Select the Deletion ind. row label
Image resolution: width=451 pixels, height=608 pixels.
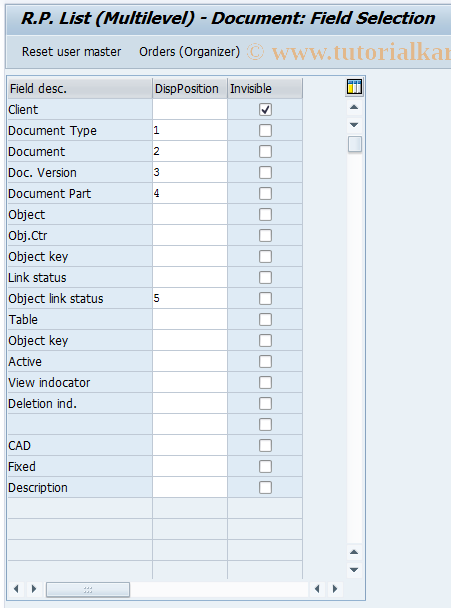tap(43, 404)
